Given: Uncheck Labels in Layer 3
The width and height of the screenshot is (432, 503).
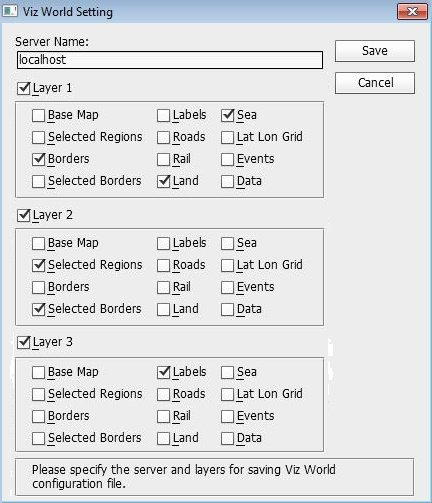Looking at the screenshot, I should pos(163,373).
